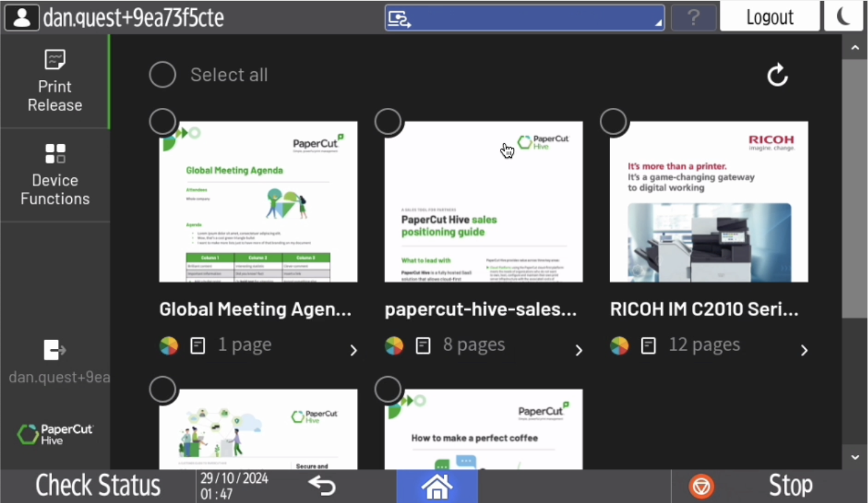868x503 pixels.
Task: Click the dan.quest+9ea73f5cte username in the header
Action: [133, 18]
